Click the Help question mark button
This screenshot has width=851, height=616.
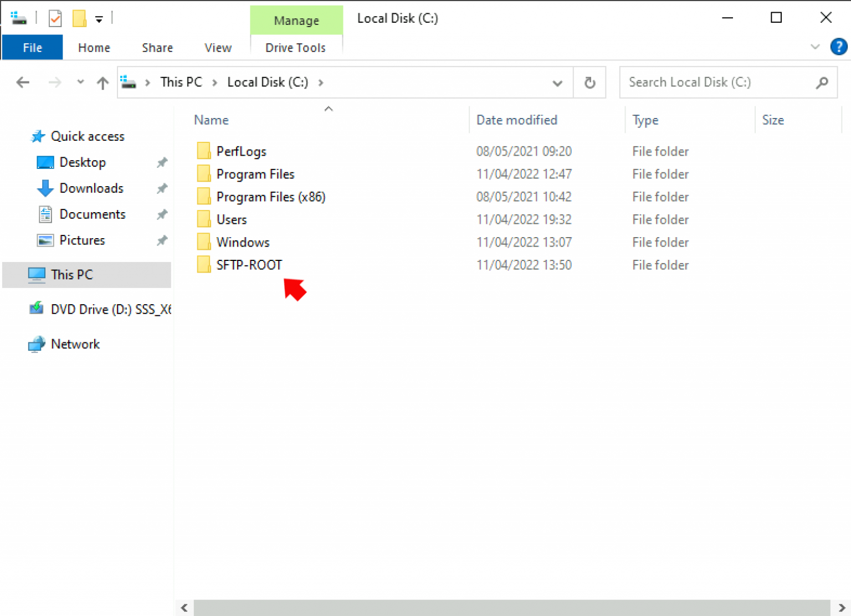tap(838, 47)
